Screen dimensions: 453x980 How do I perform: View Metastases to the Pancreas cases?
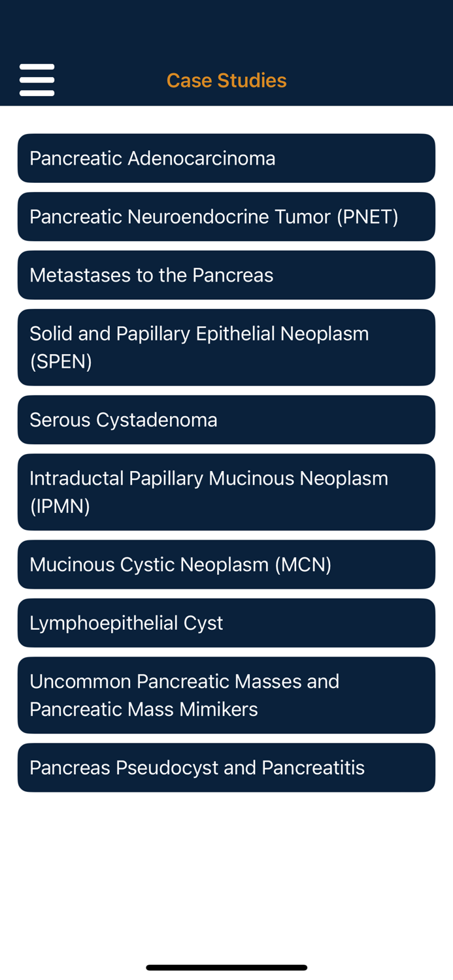click(226, 274)
